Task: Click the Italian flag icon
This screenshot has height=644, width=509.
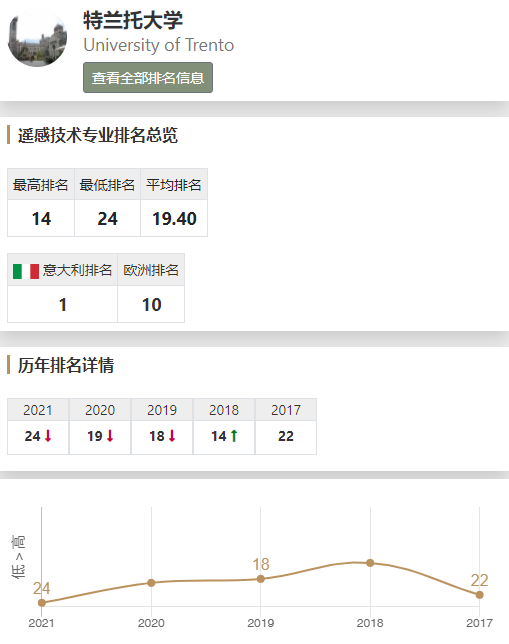Action: tap(26, 271)
